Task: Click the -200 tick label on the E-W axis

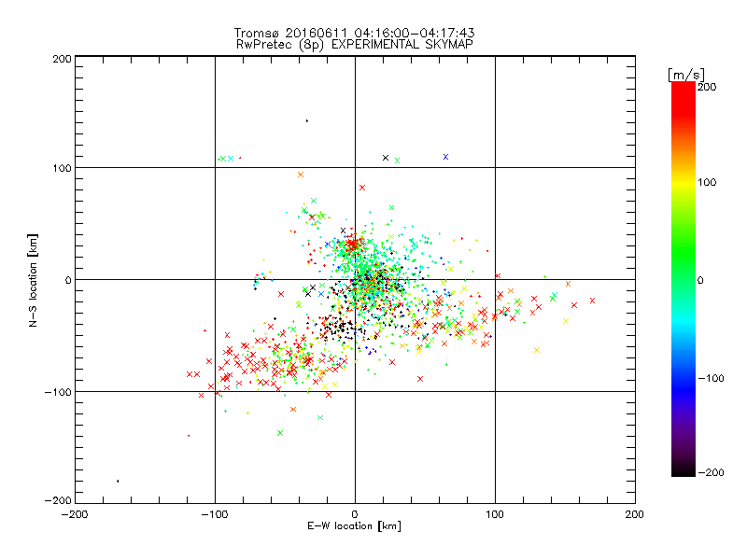Action: click(x=75, y=514)
